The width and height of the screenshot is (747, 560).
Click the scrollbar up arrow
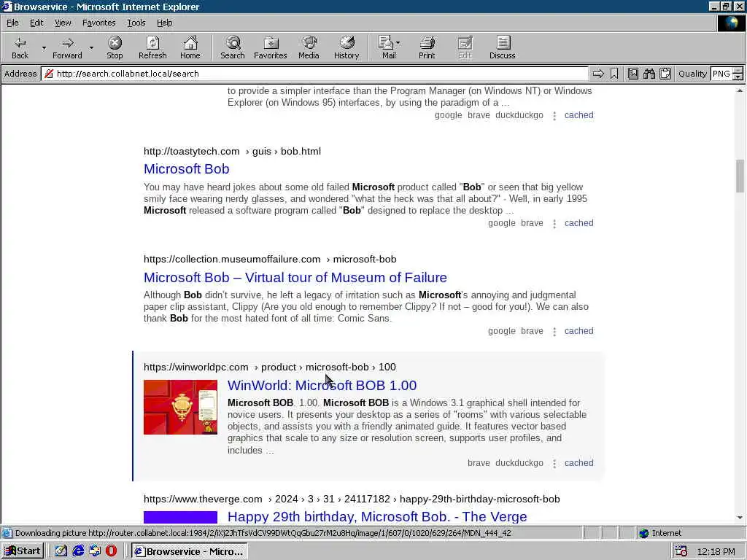coord(740,90)
